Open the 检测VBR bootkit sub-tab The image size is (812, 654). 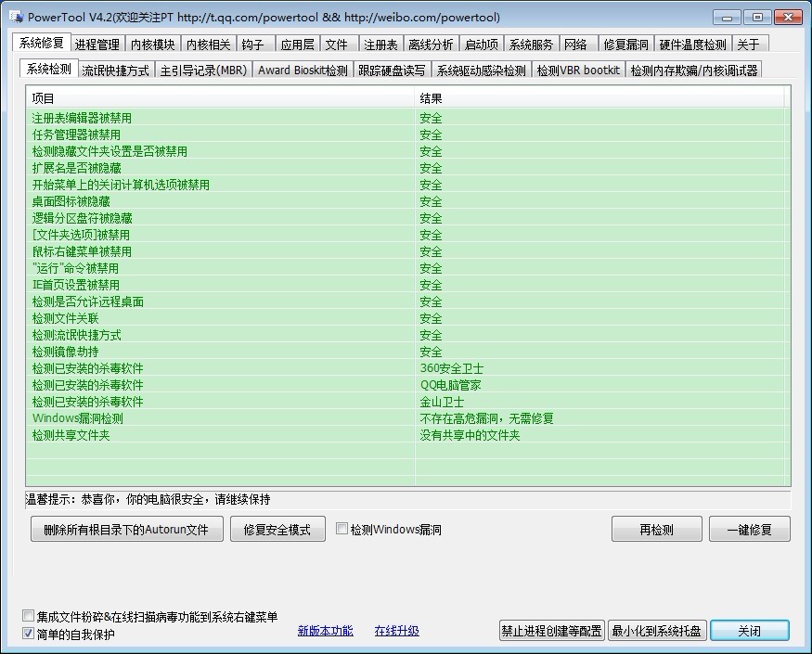(578, 71)
